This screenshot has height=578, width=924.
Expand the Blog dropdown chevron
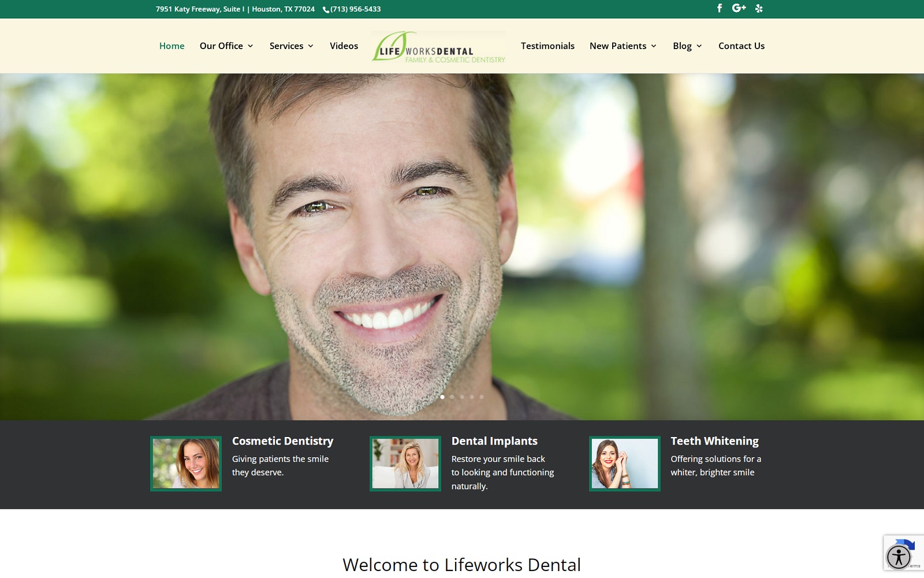coord(699,46)
